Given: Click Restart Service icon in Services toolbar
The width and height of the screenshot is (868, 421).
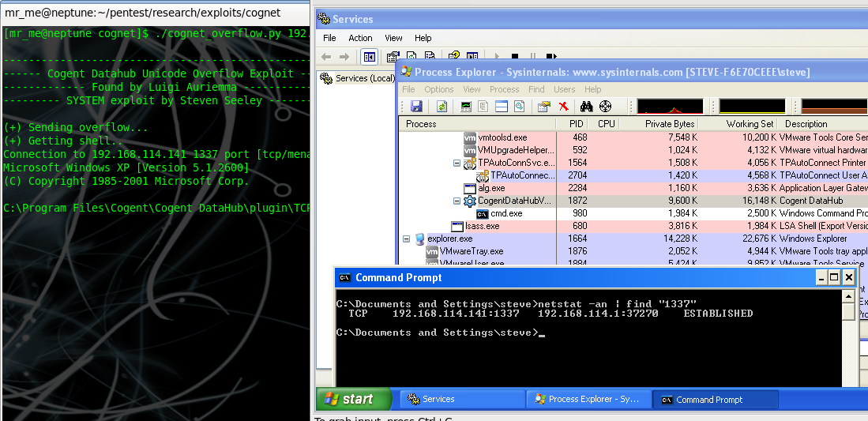Looking at the screenshot, I should (x=550, y=57).
